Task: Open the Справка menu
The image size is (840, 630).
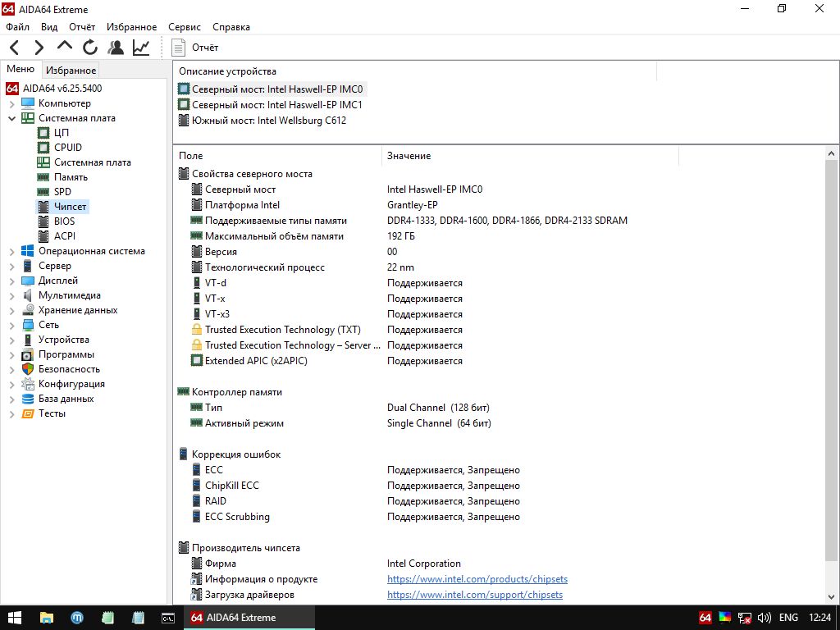Action: tap(231, 27)
